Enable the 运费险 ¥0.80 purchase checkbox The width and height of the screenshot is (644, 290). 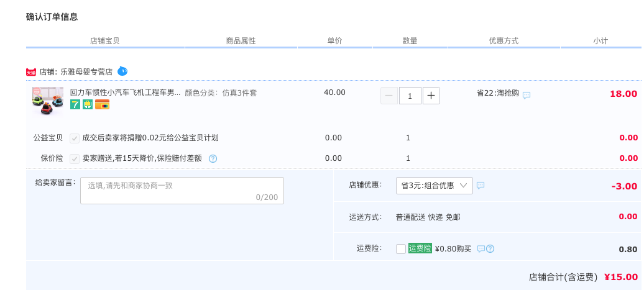pos(401,249)
